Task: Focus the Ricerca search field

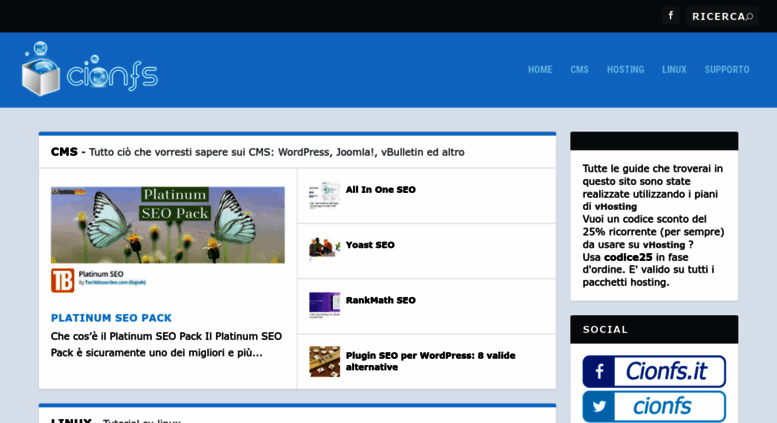Action: point(722,16)
